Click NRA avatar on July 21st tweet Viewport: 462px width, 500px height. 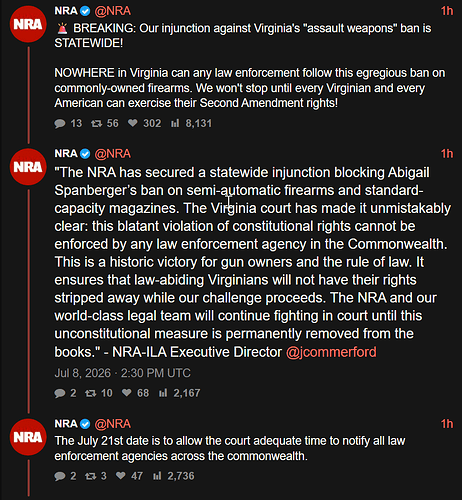(x=28, y=437)
